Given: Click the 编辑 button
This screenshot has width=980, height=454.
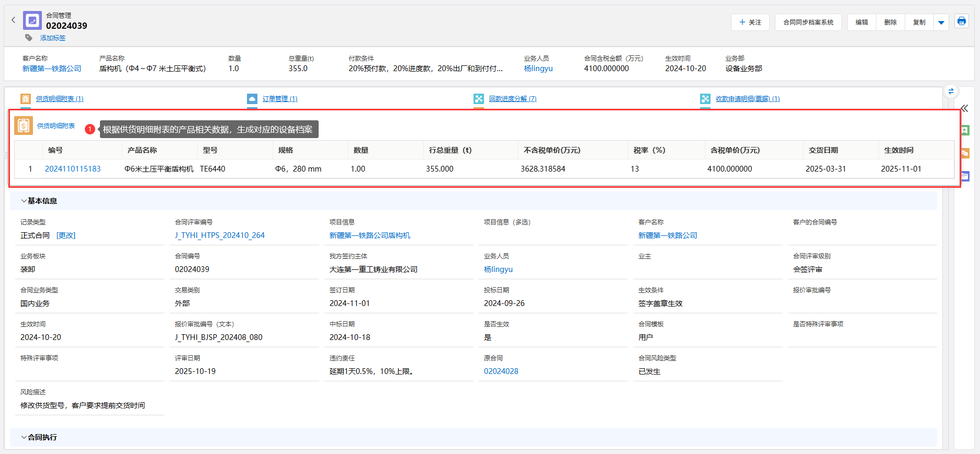Looking at the screenshot, I should (x=861, y=22).
